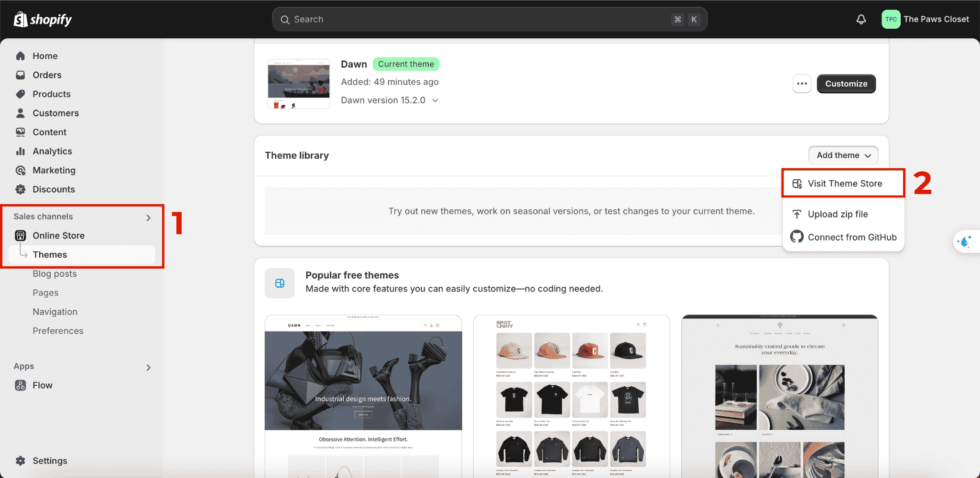
Task: Click the Customers person icon
Action: coord(21,113)
